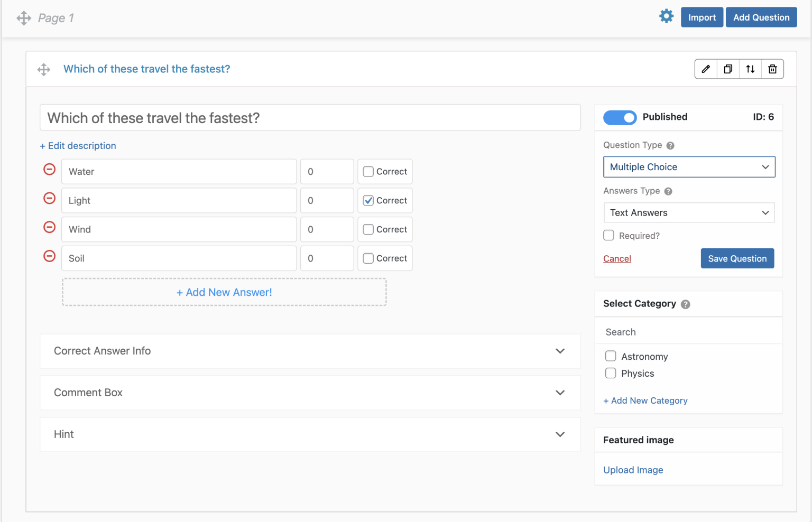Enable the Required? checkbox
812x522 pixels.
(608, 235)
